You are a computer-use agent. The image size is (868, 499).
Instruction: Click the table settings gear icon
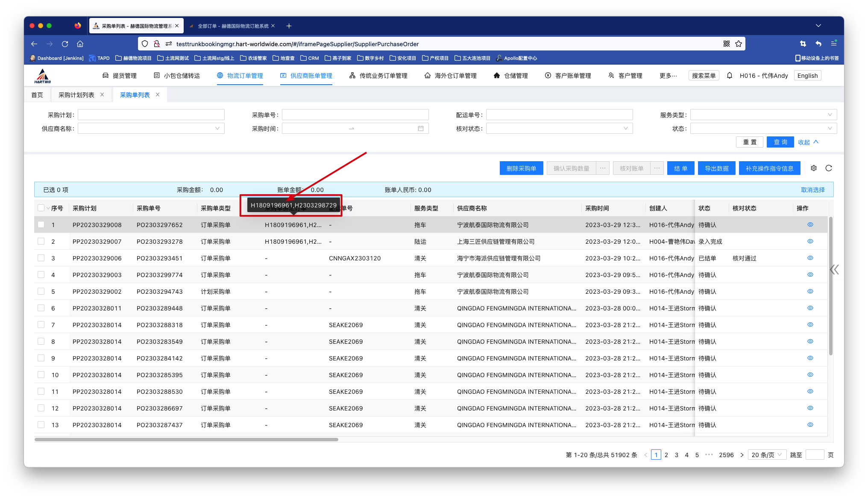tap(814, 168)
